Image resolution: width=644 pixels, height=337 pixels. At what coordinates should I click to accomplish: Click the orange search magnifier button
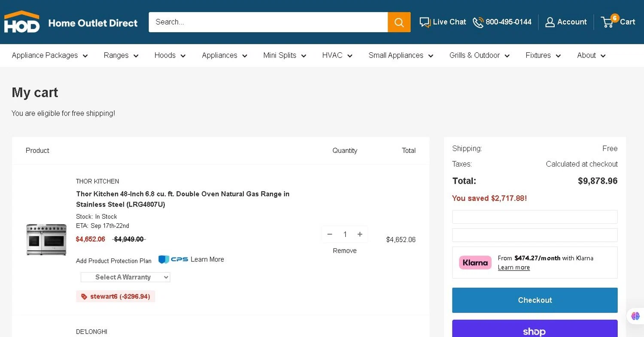[x=399, y=22]
